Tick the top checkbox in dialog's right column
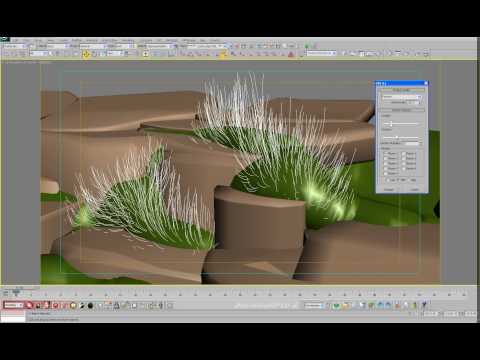480x360 pixels. 404,154
